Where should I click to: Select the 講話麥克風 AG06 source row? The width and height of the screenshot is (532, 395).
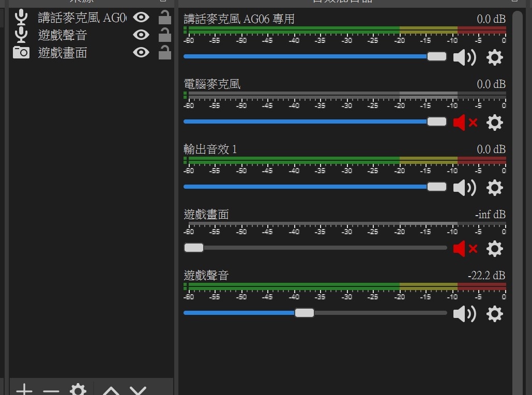click(x=92, y=17)
